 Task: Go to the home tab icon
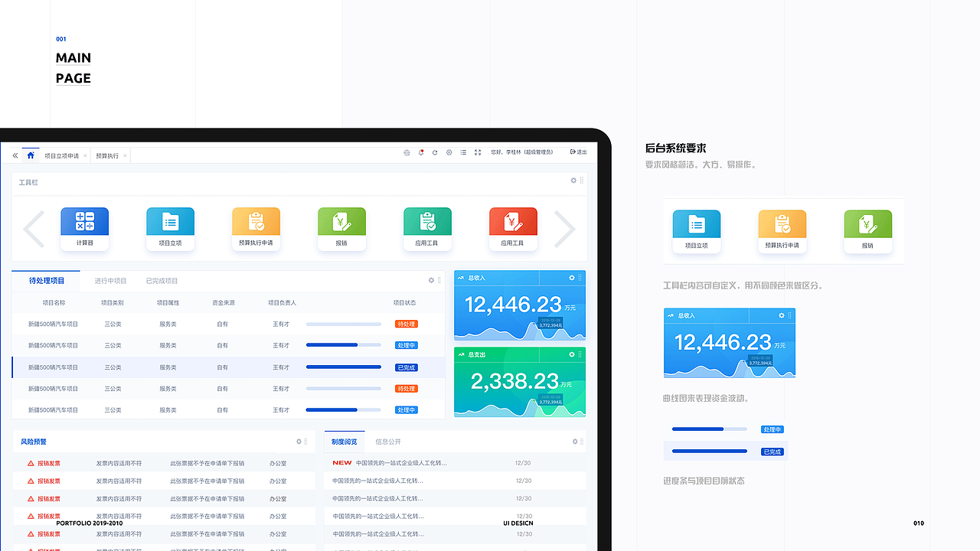31,155
